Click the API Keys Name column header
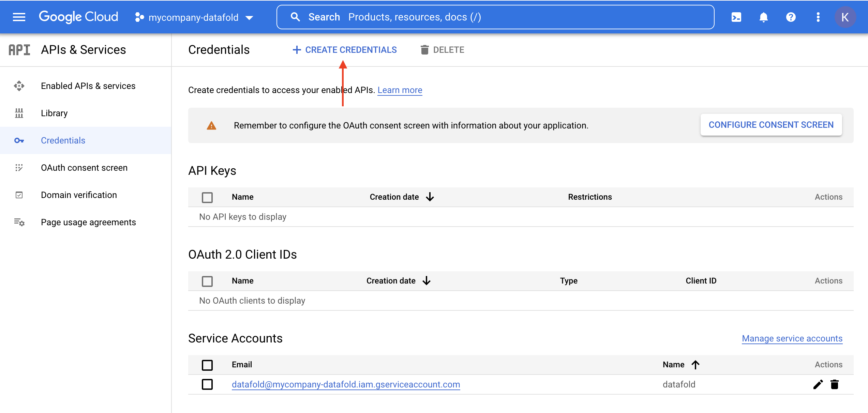 click(243, 197)
